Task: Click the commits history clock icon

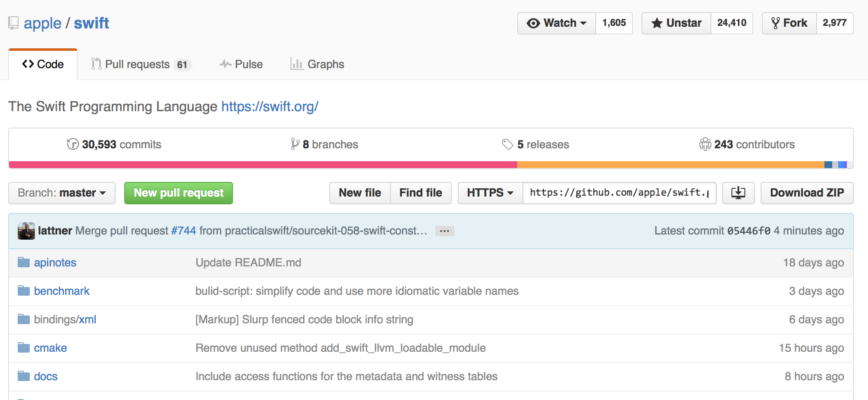Action: (x=73, y=144)
